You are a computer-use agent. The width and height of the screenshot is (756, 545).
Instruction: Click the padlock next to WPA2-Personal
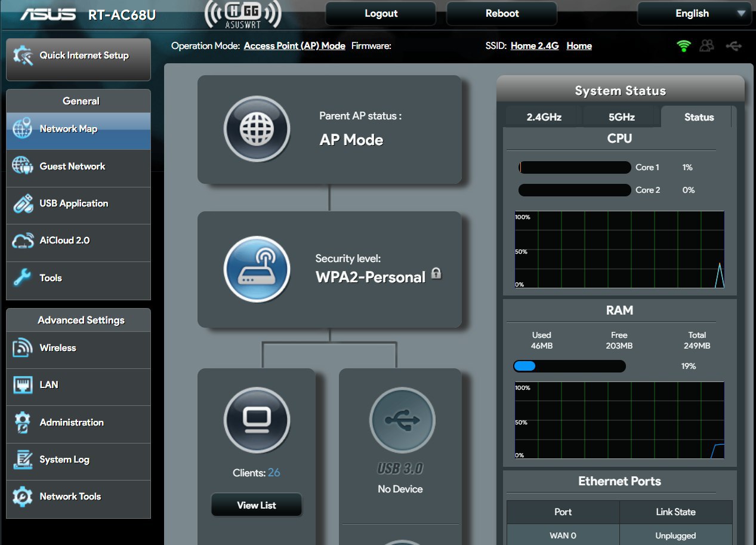(436, 274)
